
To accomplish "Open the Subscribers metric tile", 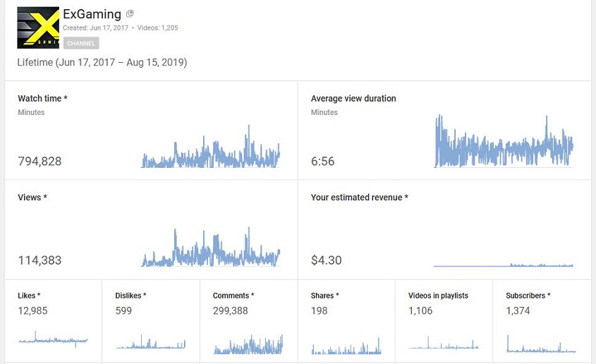I will 542,321.
